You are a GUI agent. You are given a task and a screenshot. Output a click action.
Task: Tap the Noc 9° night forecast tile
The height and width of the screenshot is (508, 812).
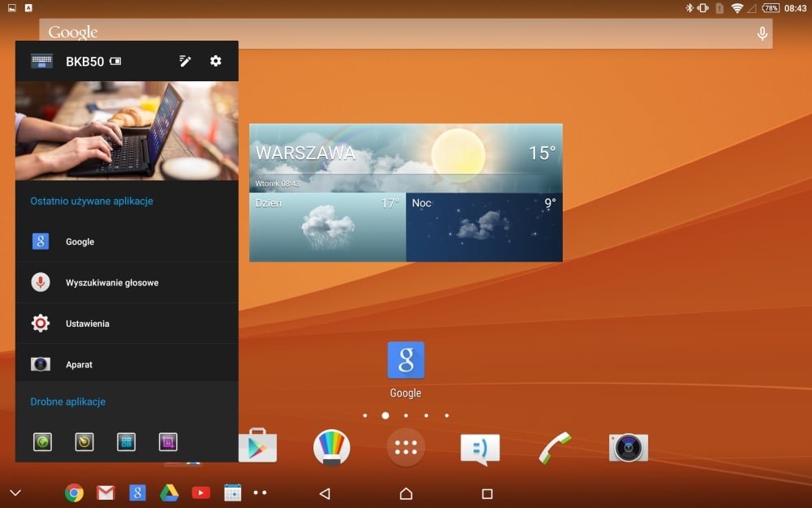(484, 227)
